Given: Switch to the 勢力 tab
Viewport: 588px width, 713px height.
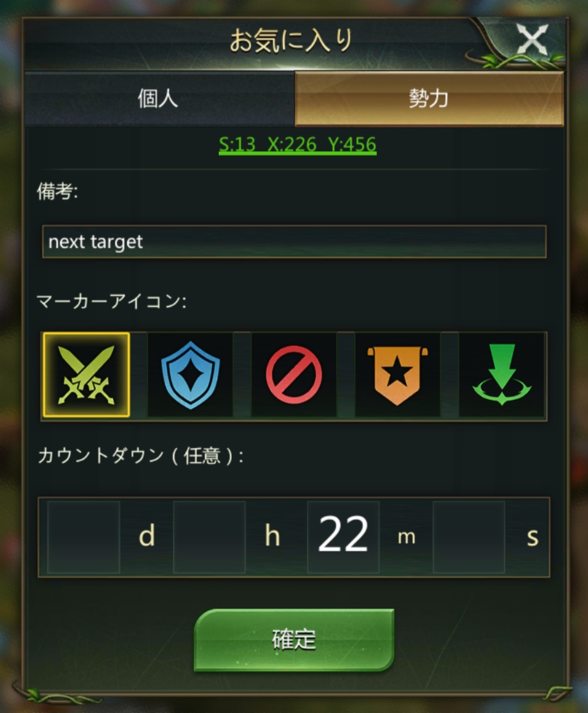Looking at the screenshot, I should pos(429,99).
